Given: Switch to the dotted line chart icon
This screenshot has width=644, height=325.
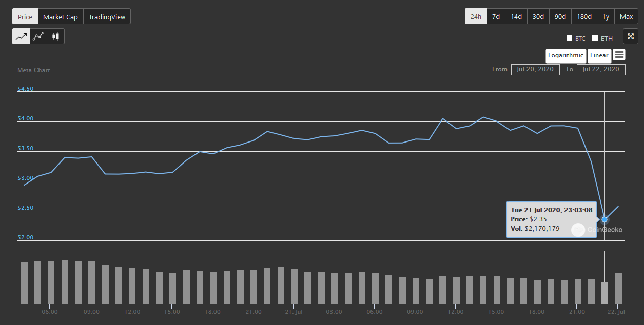Looking at the screenshot, I should tap(38, 36).
